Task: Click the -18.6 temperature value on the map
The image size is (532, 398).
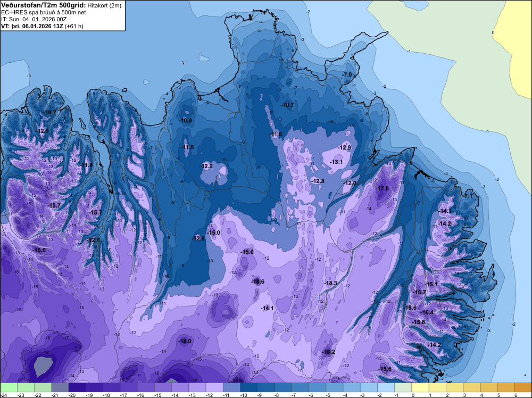Action: point(257,281)
